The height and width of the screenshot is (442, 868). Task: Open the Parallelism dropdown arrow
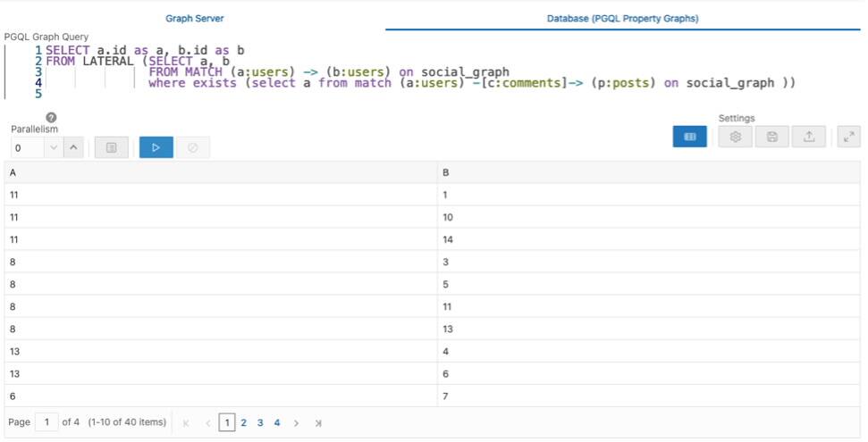pyautogui.click(x=53, y=147)
